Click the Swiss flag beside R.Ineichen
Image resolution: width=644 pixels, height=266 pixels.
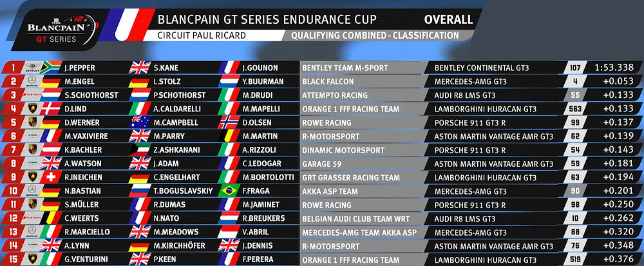coord(53,177)
